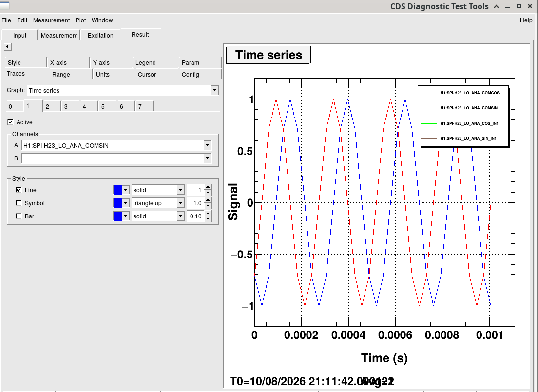Roll up the CDS window titlebar arrow
Image resolution: width=538 pixels, height=392 pixels.
coord(496,6)
